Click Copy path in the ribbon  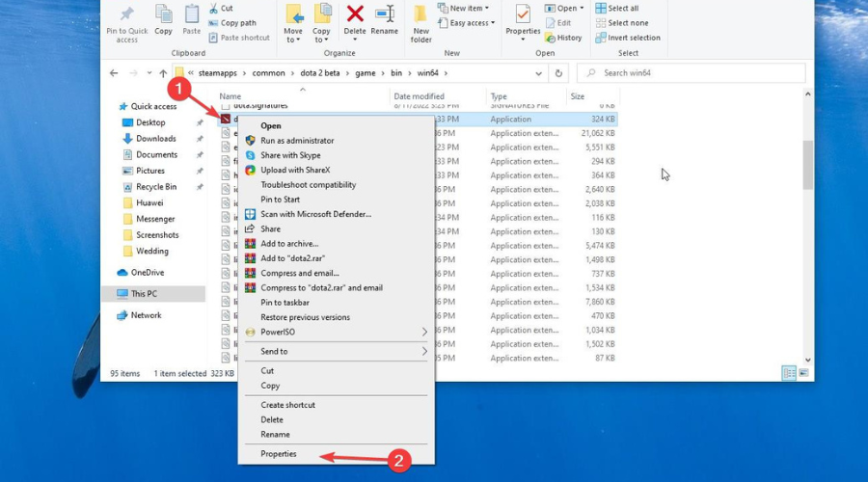[x=232, y=23]
